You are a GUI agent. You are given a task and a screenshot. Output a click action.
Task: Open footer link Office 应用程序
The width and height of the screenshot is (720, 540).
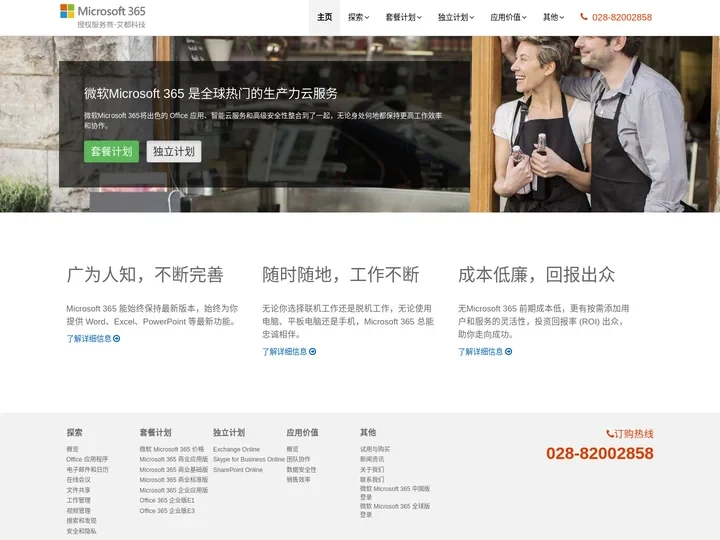click(87, 459)
